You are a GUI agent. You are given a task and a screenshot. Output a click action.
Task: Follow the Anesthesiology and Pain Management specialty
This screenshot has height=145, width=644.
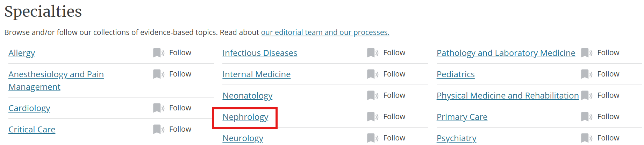(172, 74)
